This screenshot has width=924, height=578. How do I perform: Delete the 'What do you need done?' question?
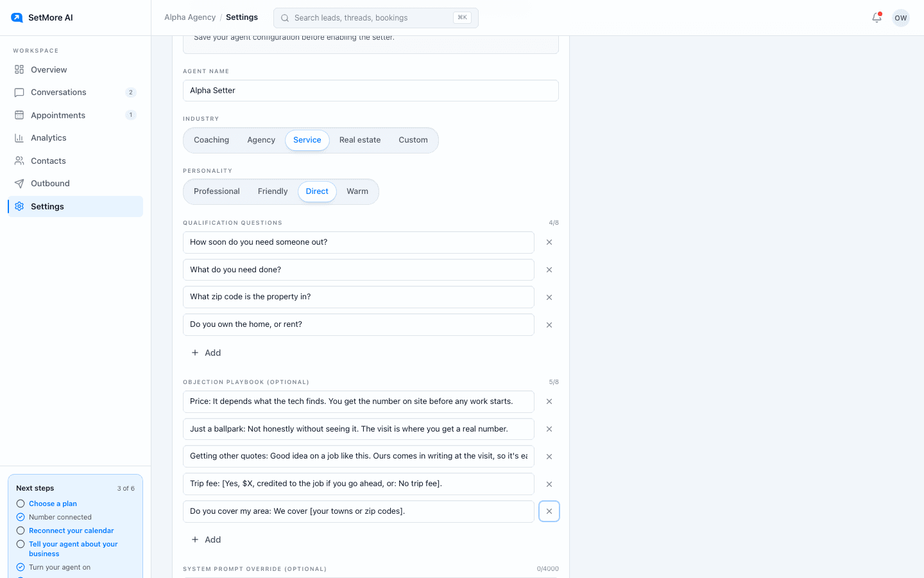coord(549,270)
